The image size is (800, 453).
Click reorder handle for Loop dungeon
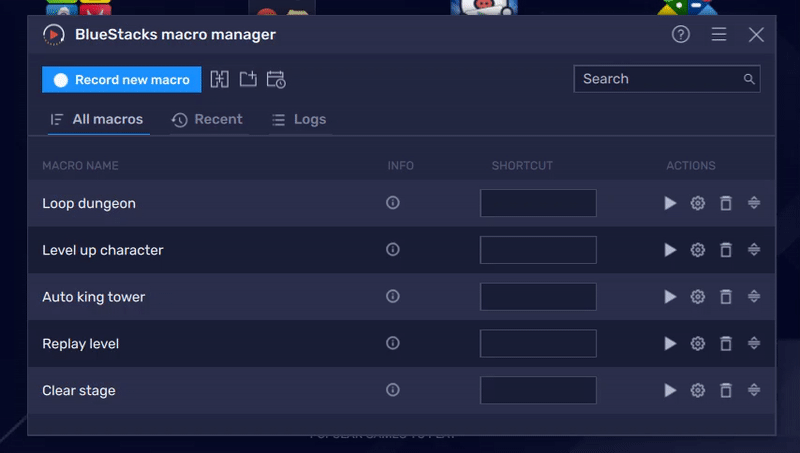pos(754,203)
